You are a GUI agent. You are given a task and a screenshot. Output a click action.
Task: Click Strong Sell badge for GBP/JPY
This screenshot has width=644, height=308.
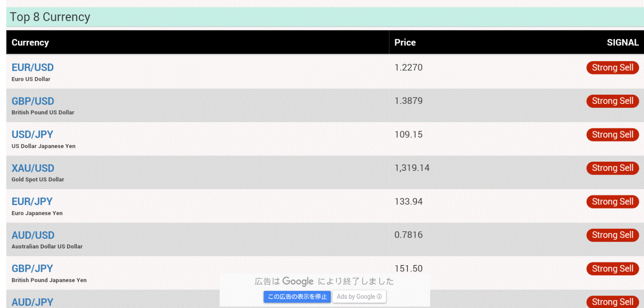612,269
